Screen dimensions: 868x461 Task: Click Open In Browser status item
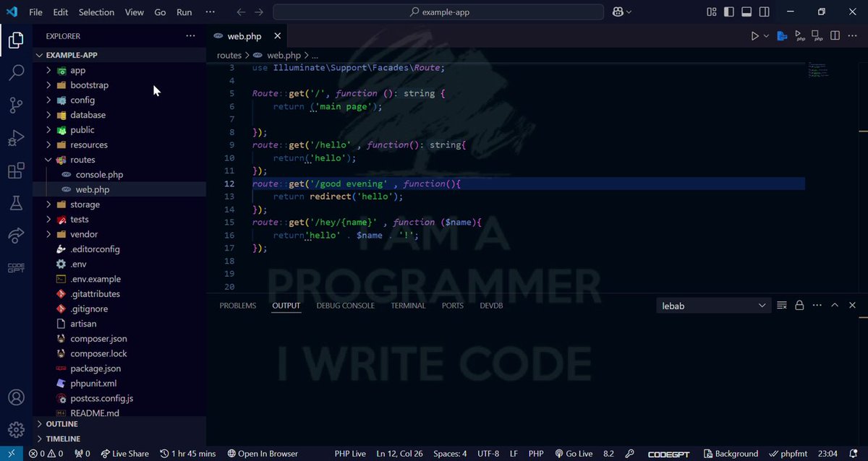[x=263, y=454]
